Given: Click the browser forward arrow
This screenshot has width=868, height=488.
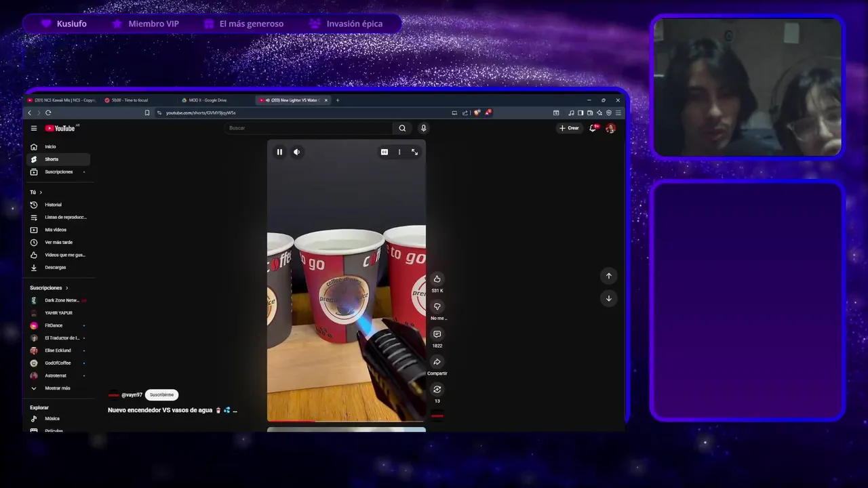Looking at the screenshot, I should click(x=39, y=113).
